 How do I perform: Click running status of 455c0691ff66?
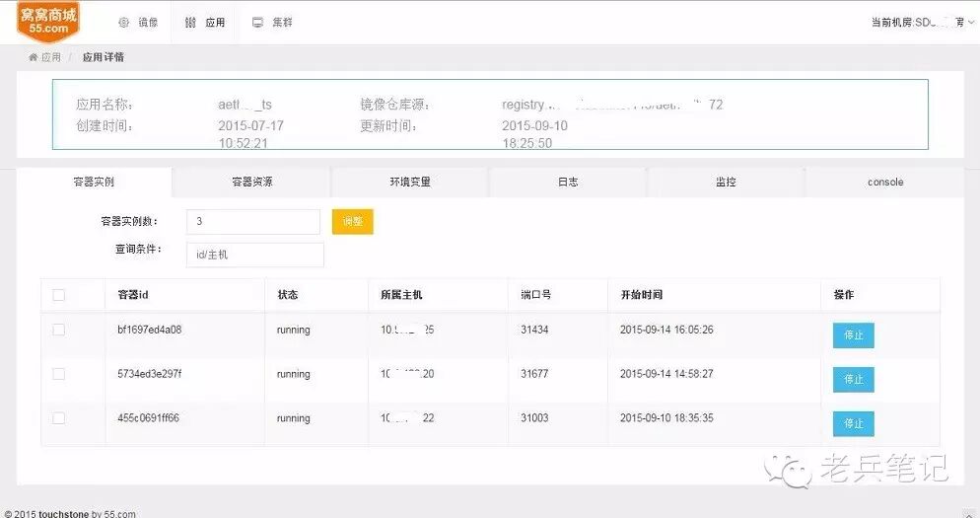[293, 418]
